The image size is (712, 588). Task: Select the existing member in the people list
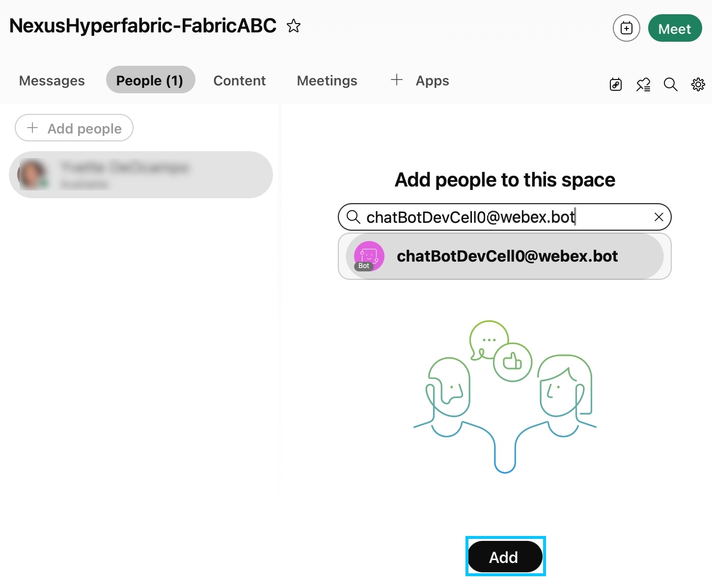(140, 174)
